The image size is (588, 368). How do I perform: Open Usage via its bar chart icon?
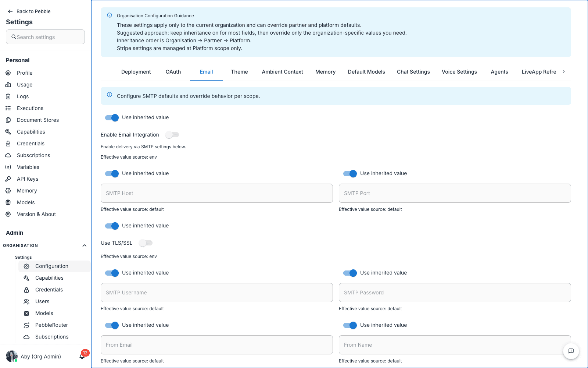coord(8,85)
